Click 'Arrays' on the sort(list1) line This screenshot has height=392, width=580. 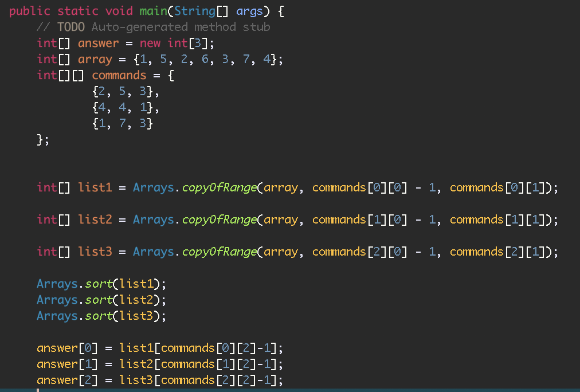pos(57,284)
